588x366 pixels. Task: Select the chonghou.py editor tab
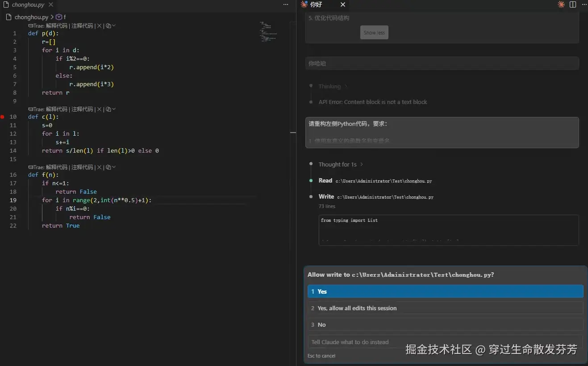tap(28, 4)
